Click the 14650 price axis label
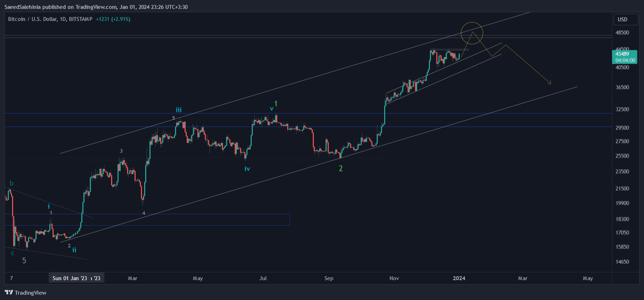Image resolution: width=644 pixels, height=300 pixels. click(x=622, y=262)
